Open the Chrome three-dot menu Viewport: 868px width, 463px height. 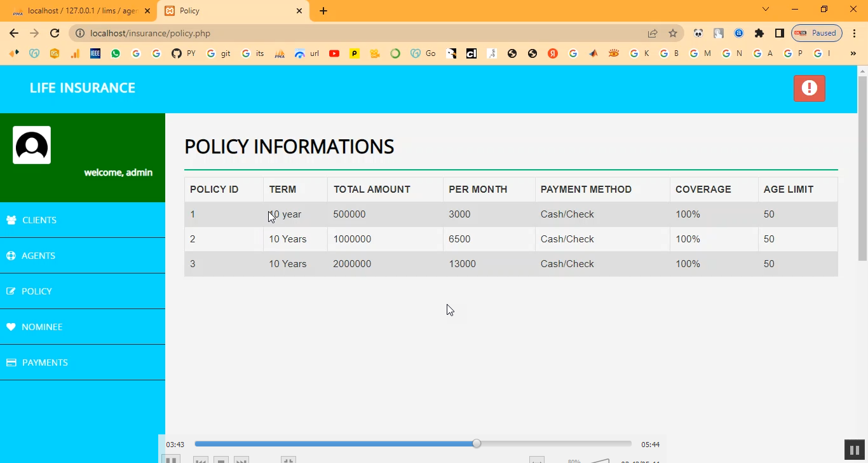855,33
